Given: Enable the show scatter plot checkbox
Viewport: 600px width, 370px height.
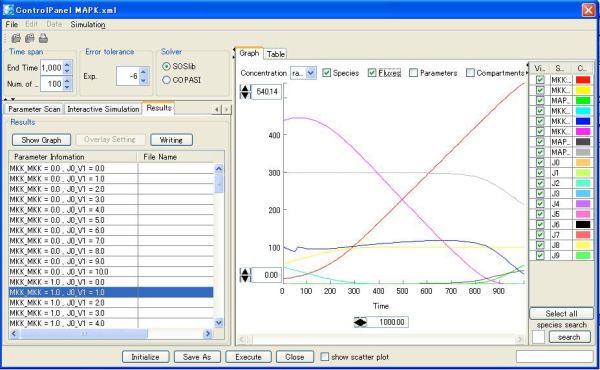Looking at the screenshot, I should (x=324, y=357).
